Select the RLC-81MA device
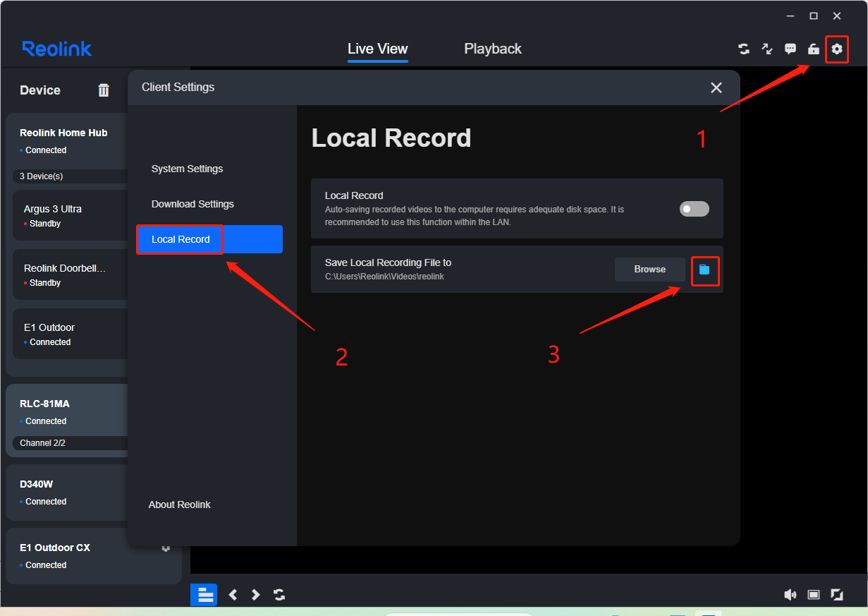 pyautogui.click(x=44, y=404)
